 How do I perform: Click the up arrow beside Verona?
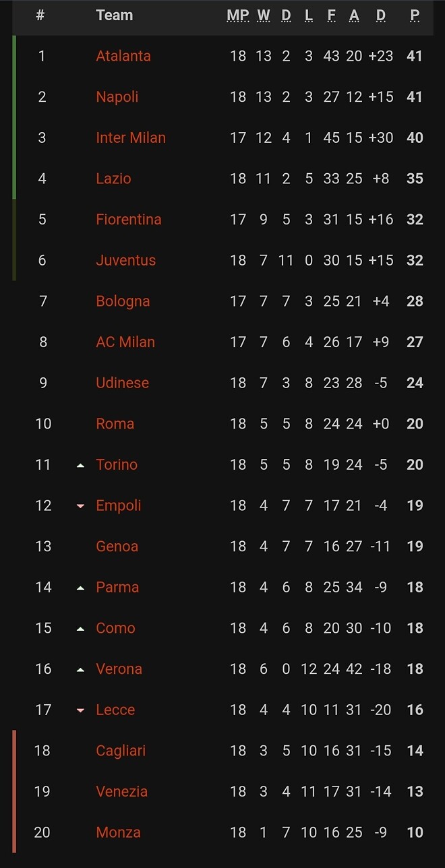(81, 670)
